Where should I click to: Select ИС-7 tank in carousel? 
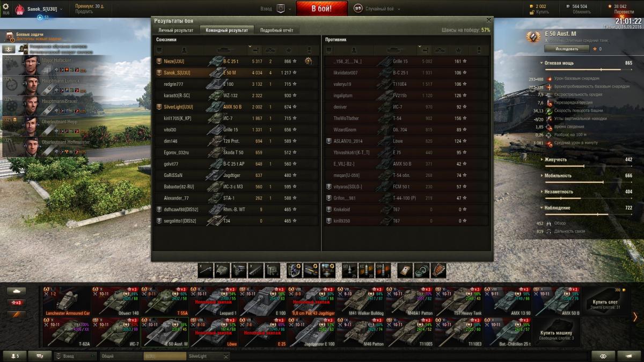coord(116,332)
